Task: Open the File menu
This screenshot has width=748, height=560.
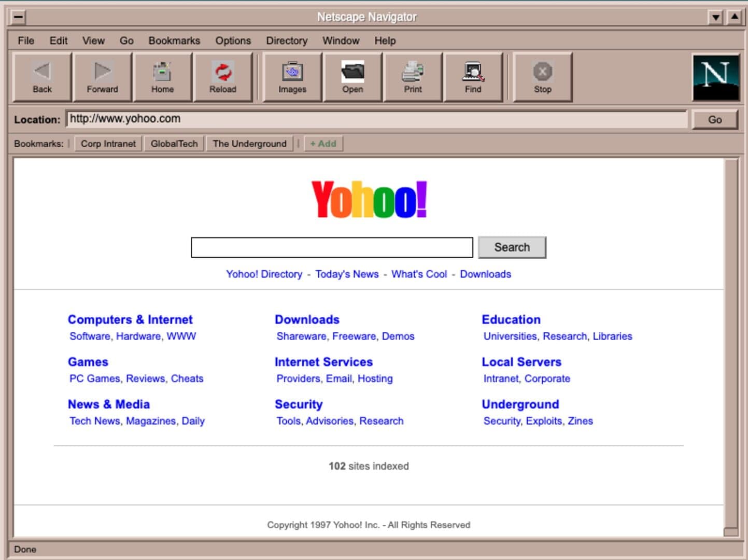Action: [26, 40]
